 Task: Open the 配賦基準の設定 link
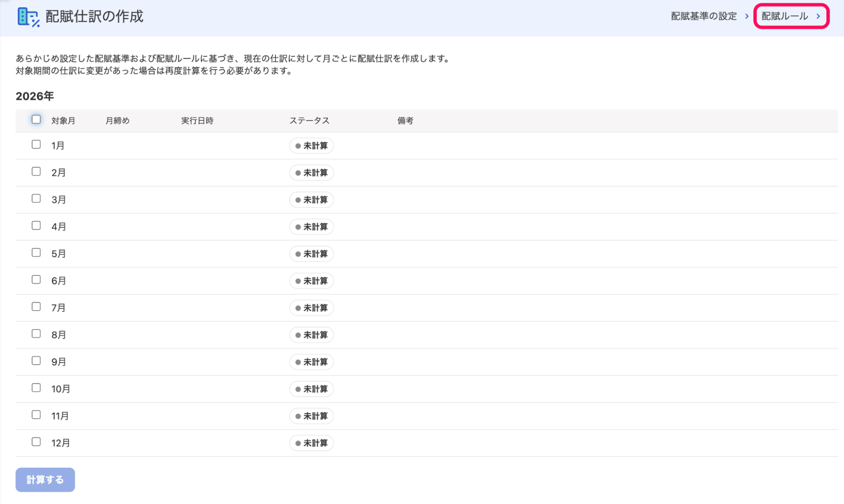click(x=704, y=16)
